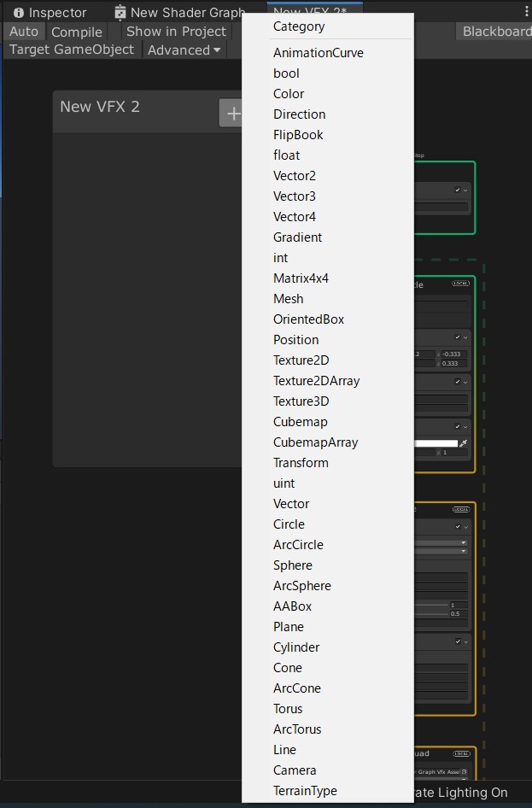Click Target GameObject

pos(72,50)
